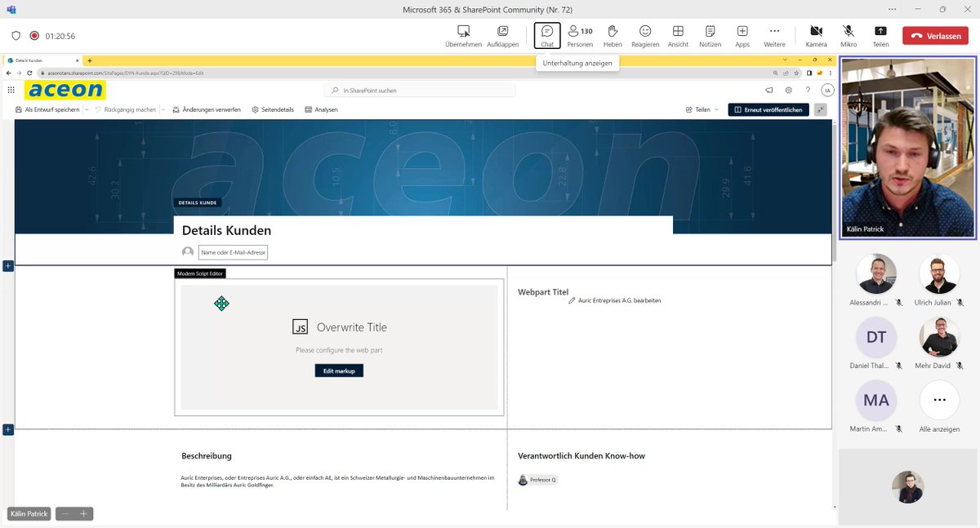Click the Details Kunden page title
The width and height of the screenshot is (980, 528).
pos(226,230)
